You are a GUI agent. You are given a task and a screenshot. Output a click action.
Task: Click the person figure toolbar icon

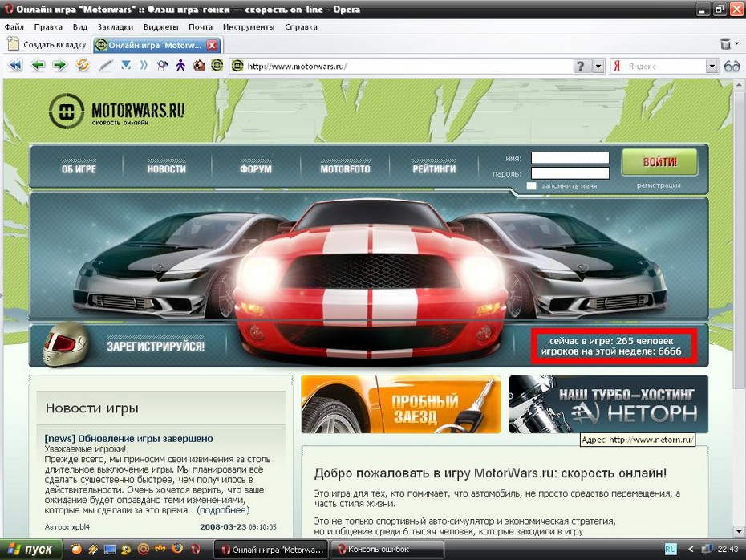(x=180, y=65)
